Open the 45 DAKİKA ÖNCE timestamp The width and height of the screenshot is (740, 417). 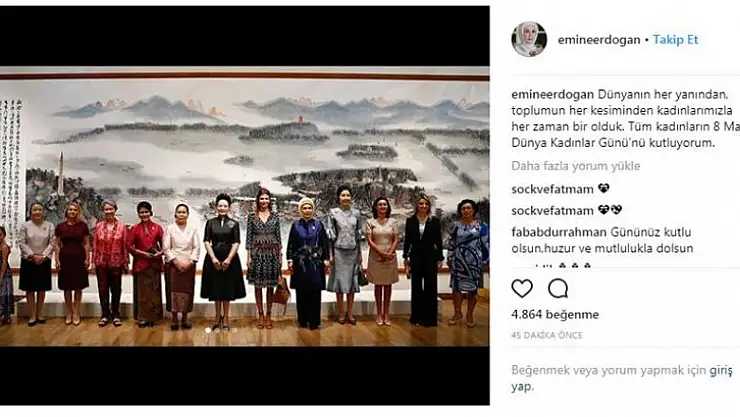coord(547,335)
